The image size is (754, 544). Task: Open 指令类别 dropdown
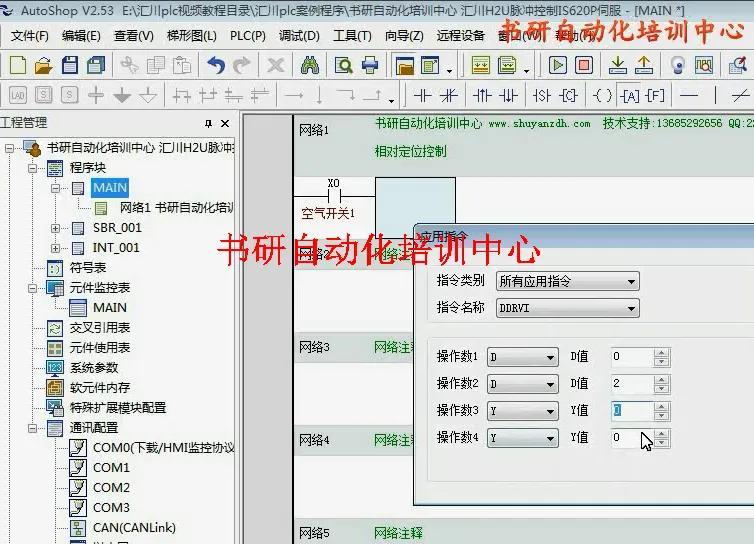[x=567, y=281]
